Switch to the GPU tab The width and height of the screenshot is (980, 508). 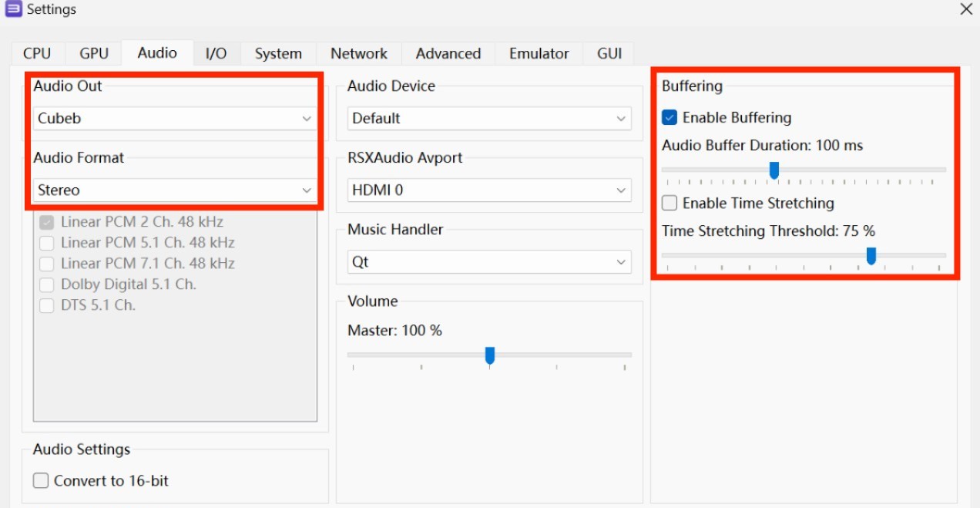[x=94, y=53]
